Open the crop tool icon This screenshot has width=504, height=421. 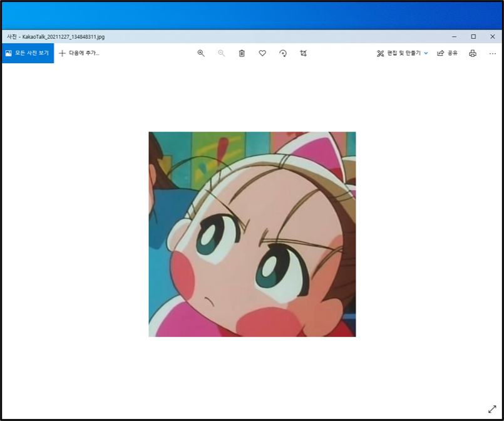click(x=304, y=53)
